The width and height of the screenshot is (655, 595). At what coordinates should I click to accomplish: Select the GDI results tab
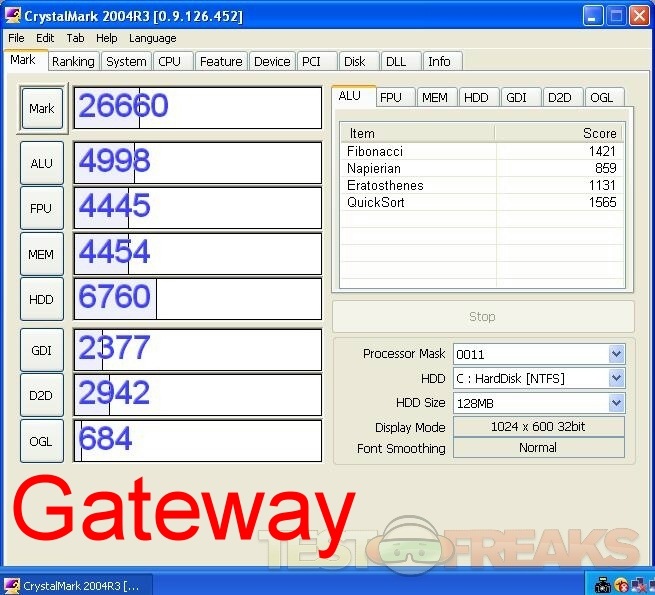coord(516,97)
